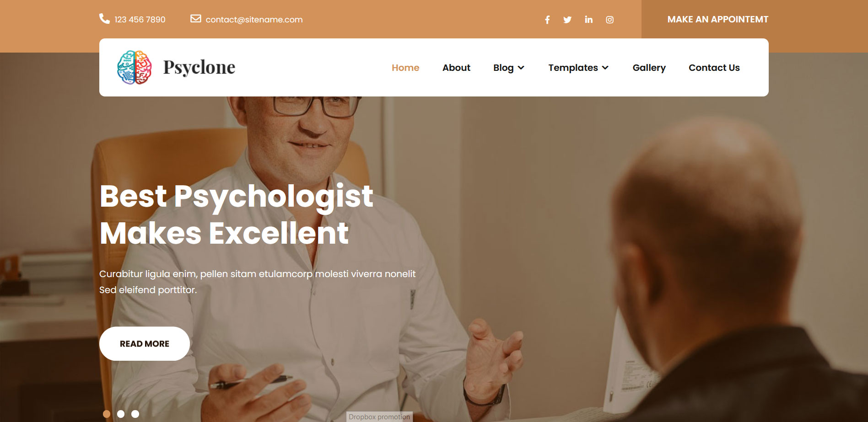Go to the About page
The image size is (868, 422).
pos(456,68)
